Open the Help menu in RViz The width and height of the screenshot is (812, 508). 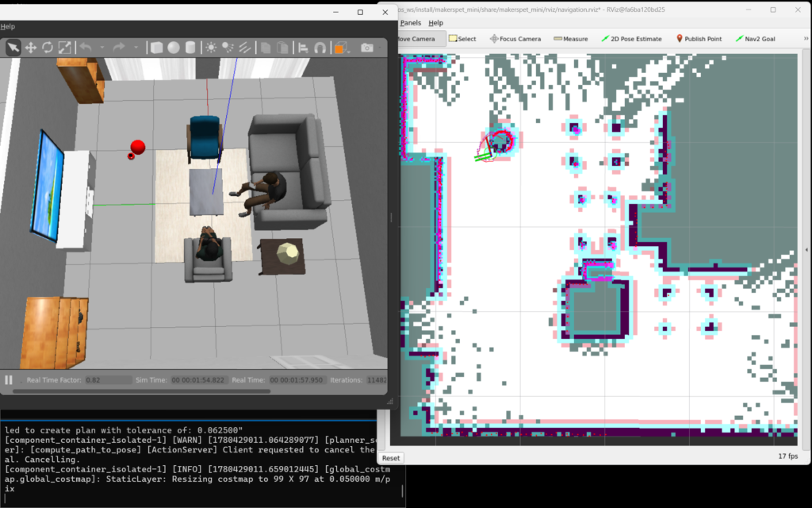(x=435, y=23)
